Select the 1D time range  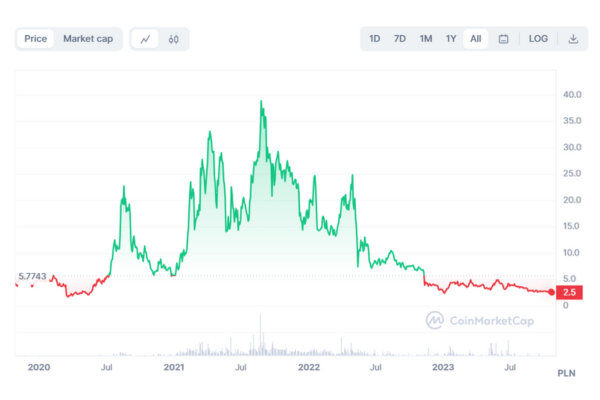tap(375, 39)
